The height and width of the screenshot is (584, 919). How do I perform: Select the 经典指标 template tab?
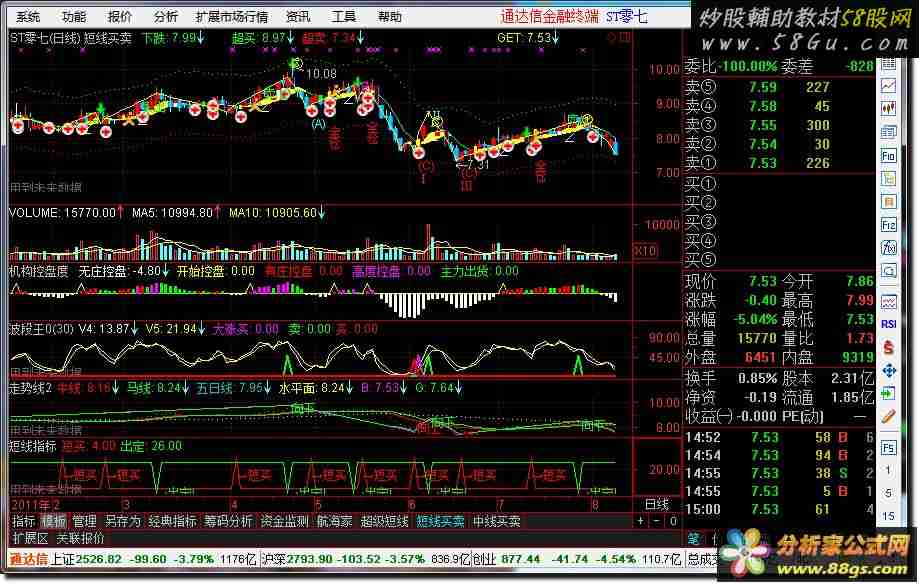pyautogui.click(x=172, y=521)
